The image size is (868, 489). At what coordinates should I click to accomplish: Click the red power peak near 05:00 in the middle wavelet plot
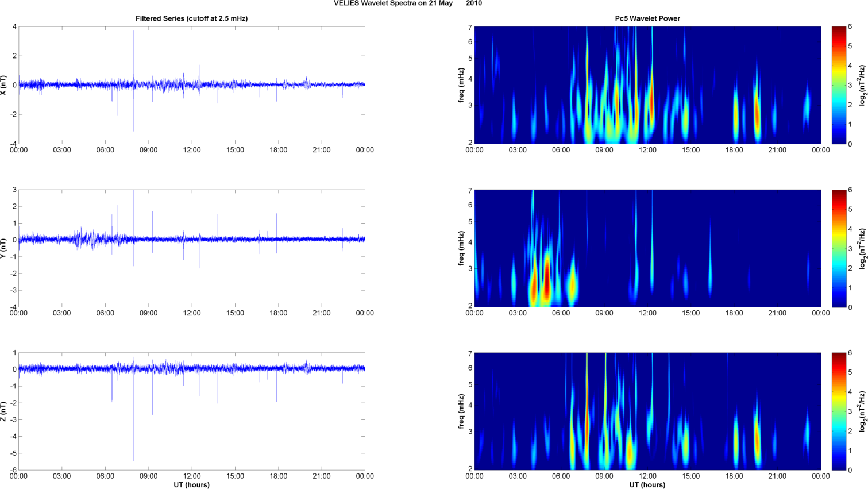click(x=547, y=279)
